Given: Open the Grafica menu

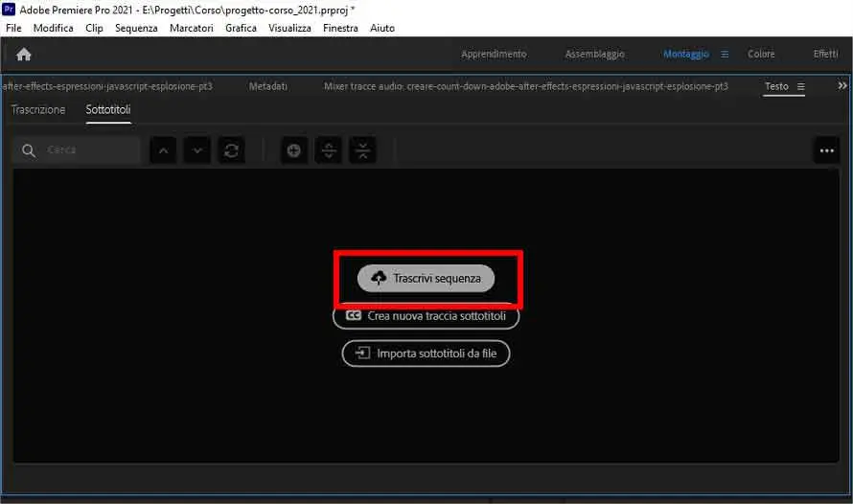Looking at the screenshot, I should [241, 28].
